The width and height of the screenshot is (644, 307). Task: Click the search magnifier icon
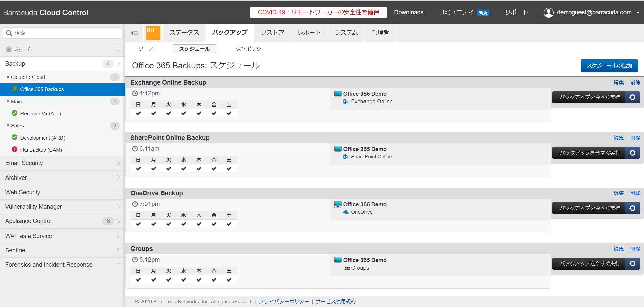[9, 33]
